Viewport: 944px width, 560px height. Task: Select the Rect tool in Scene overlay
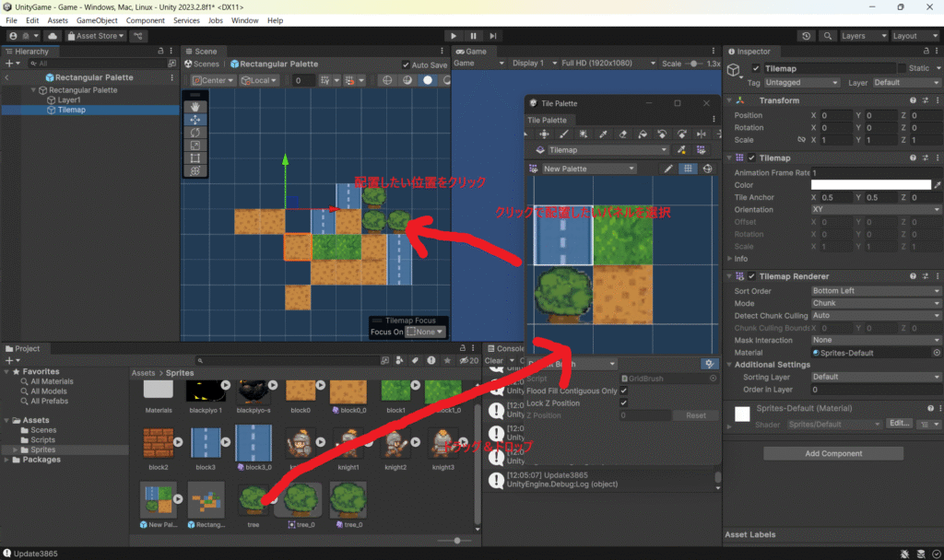195,158
